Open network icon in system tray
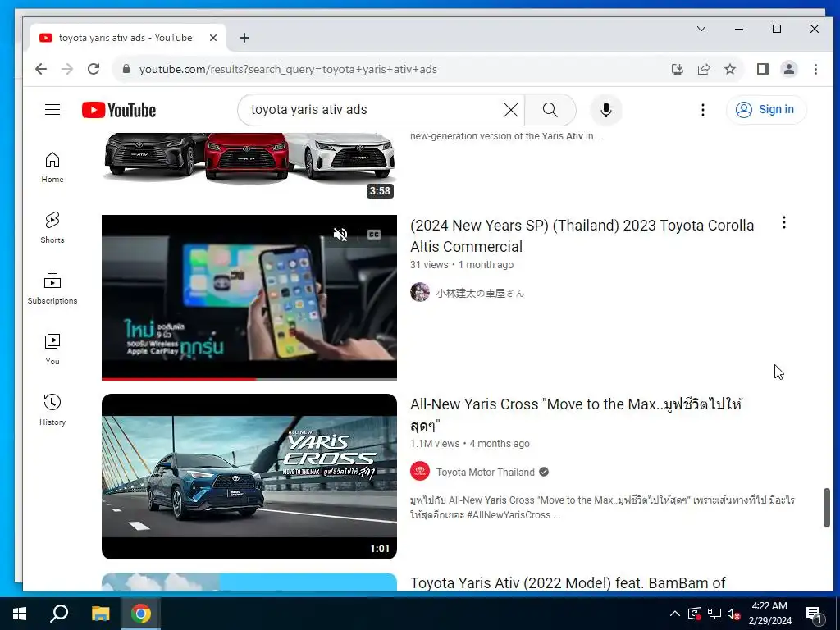840x630 pixels. click(x=714, y=614)
